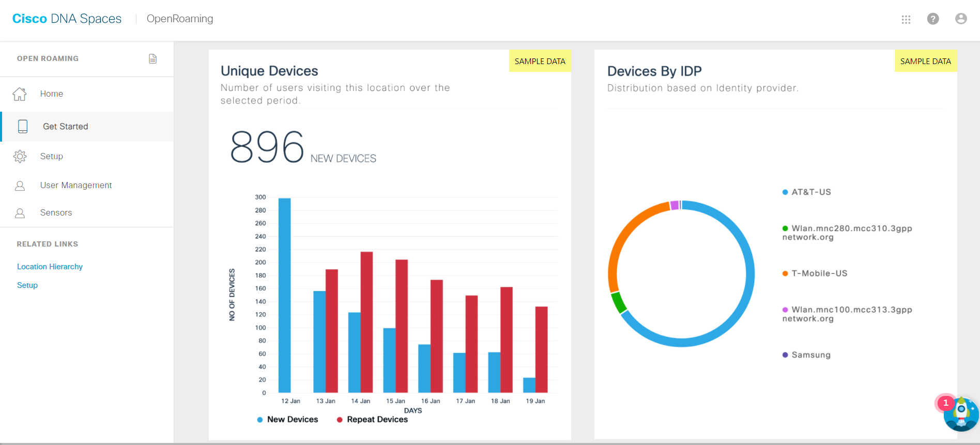The width and height of the screenshot is (980, 445).
Task: Click the 300 y-axis value
Action: tap(261, 197)
